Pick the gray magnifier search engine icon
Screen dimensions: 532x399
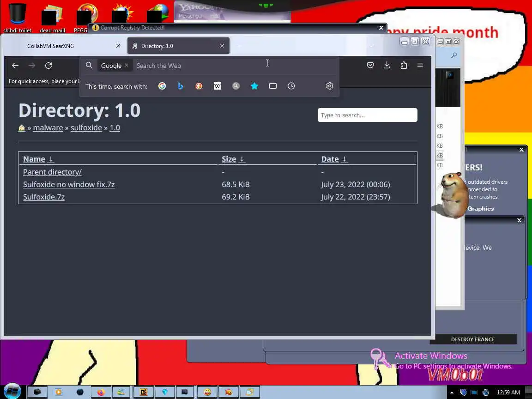pos(236,86)
